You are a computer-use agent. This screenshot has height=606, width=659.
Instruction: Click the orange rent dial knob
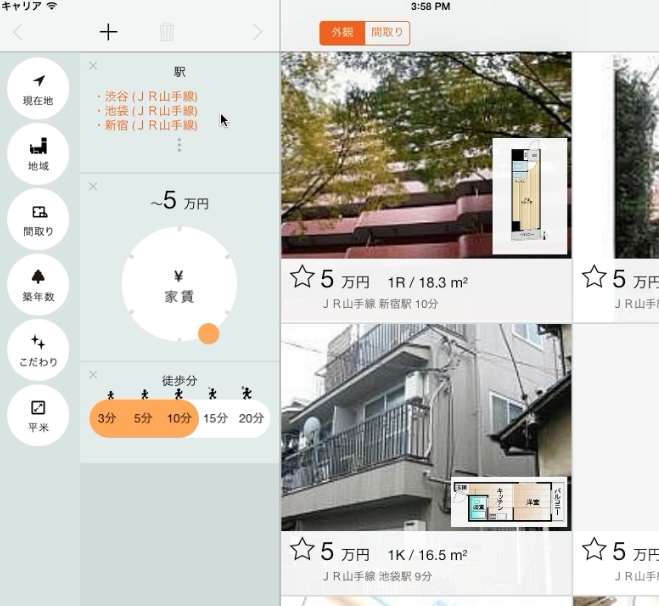point(208,333)
